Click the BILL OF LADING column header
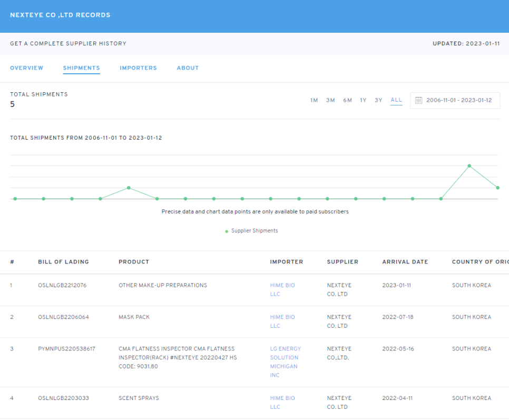 (x=64, y=262)
